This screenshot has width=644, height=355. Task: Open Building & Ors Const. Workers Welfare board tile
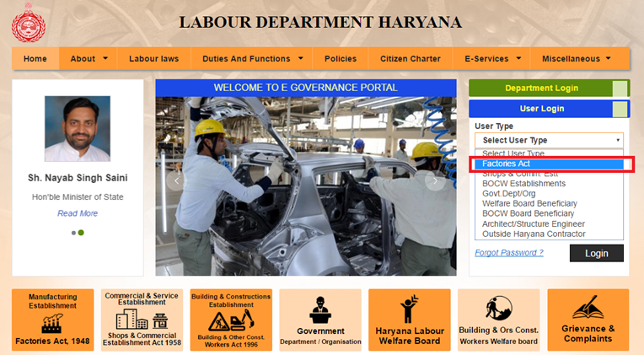pyautogui.click(x=499, y=320)
